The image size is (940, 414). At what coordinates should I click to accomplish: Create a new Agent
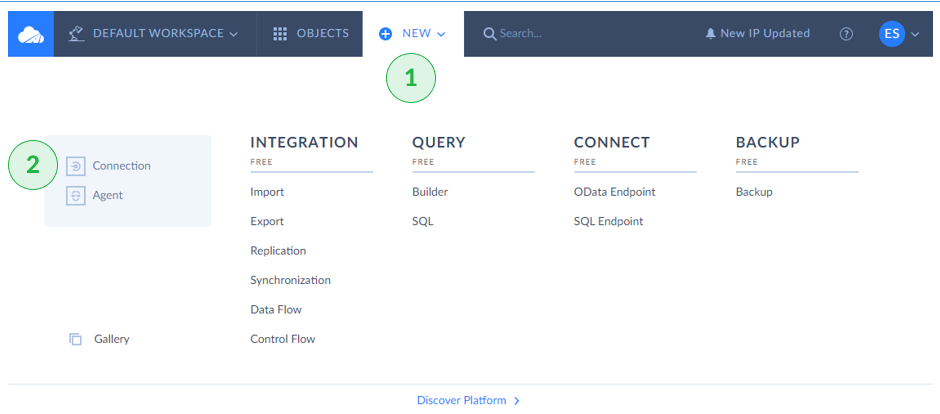(x=107, y=195)
